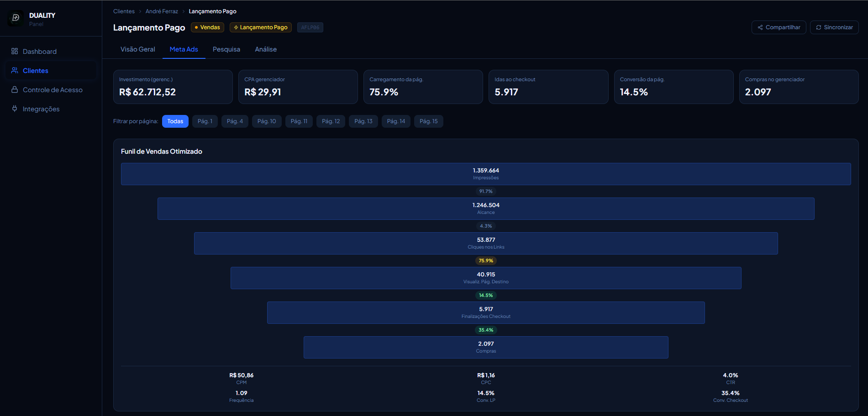Image resolution: width=868 pixels, height=416 pixels.
Task: Click the Compras no gerenciador card
Action: 799,87
